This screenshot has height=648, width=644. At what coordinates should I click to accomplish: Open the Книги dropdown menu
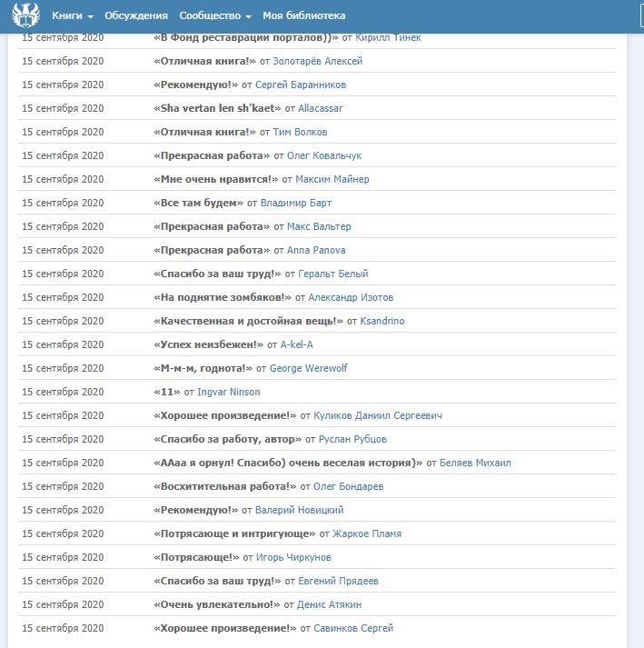(73, 16)
